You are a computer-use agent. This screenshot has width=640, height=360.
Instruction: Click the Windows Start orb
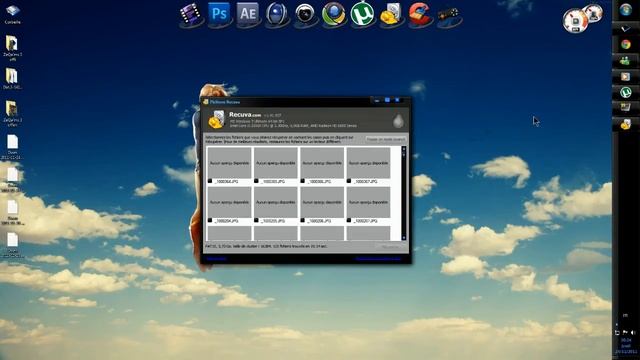626,9
